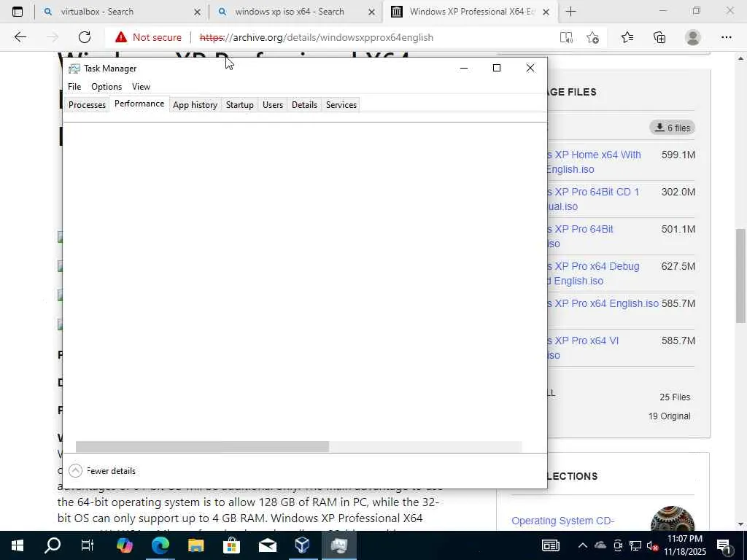Open the Windows Start menu

18,545
